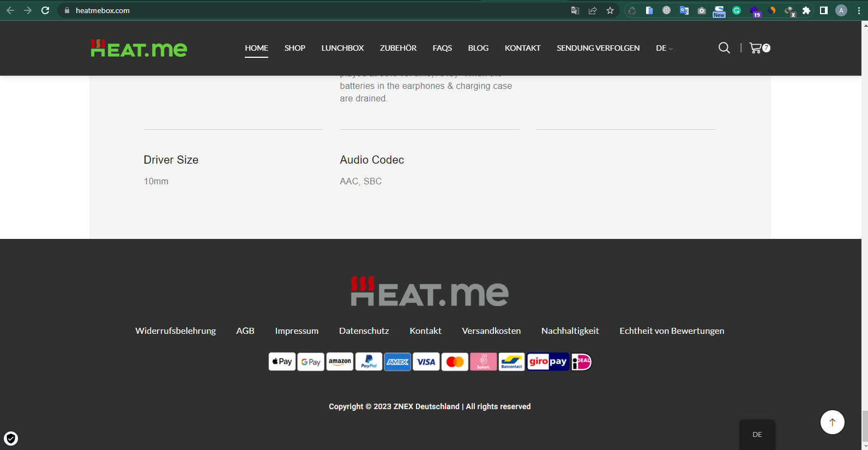This screenshot has width=868, height=450.
Task: Open the DE language selector at bottom
Action: point(757,435)
